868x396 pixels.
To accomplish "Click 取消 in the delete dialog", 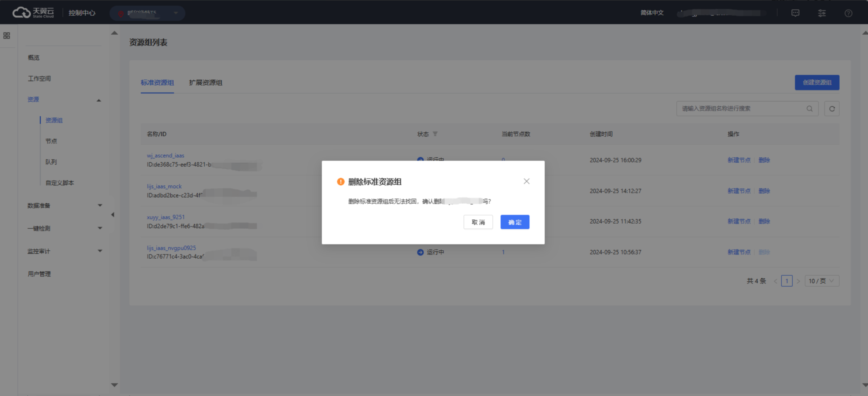I will pos(478,222).
